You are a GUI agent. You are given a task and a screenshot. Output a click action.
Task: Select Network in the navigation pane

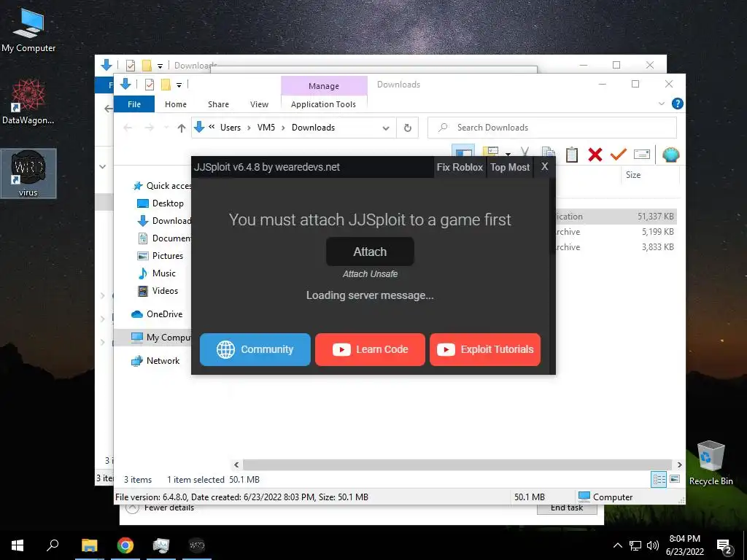pos(155,361)
